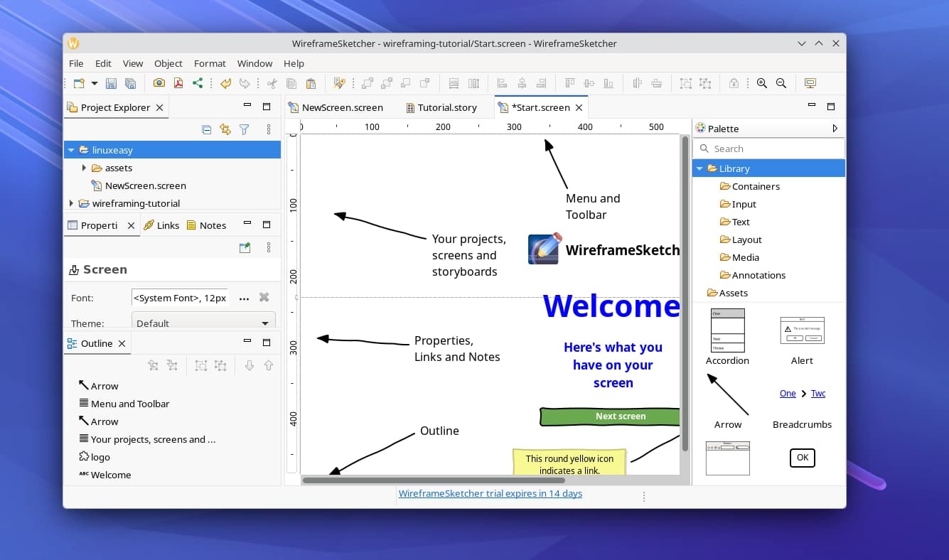Open the Theme dropdown in Screen properties

pos(264,323)
